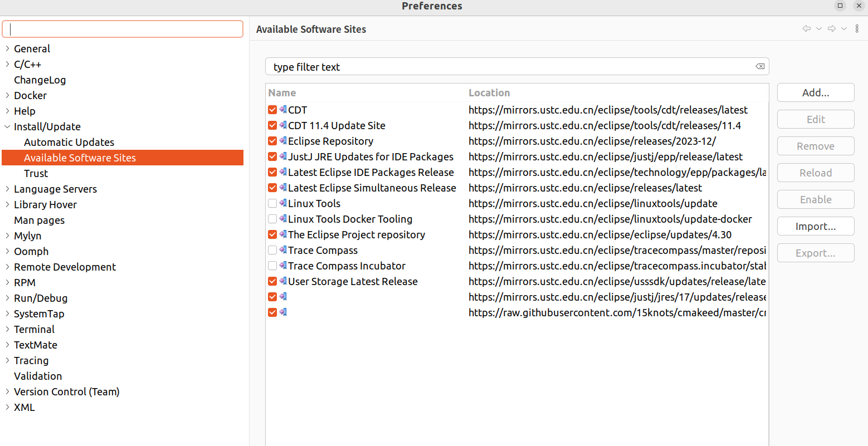
Task: Click the Edit button
Action: 816,119
